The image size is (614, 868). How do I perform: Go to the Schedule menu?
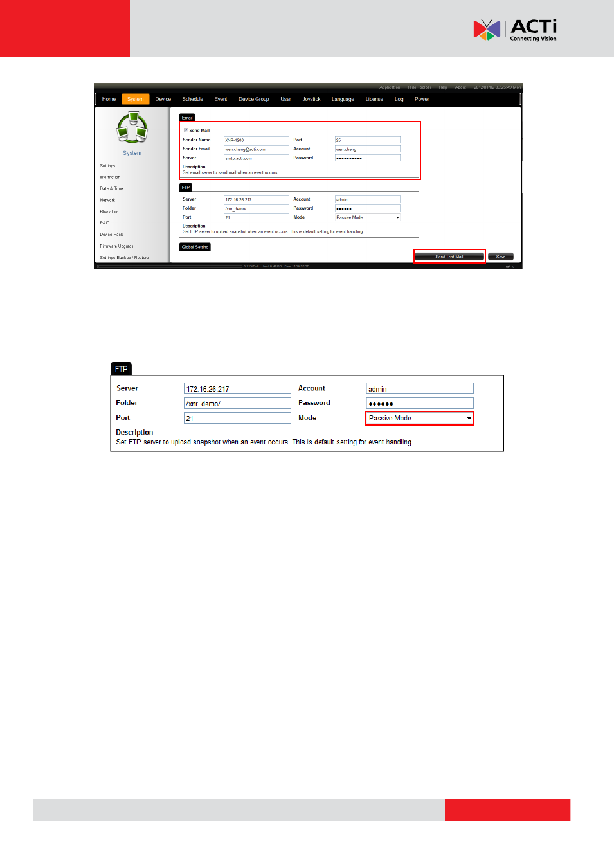192,99
